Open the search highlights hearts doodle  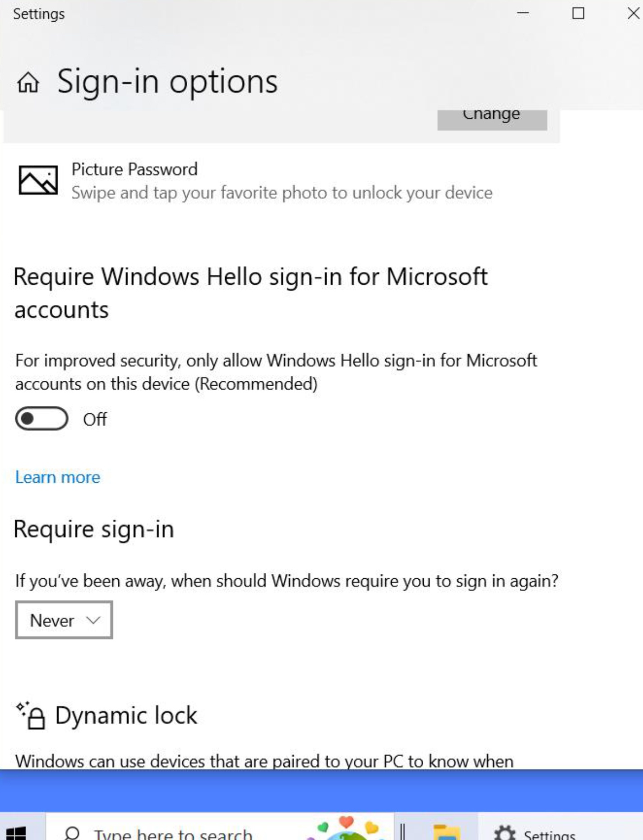click(347, 828)
